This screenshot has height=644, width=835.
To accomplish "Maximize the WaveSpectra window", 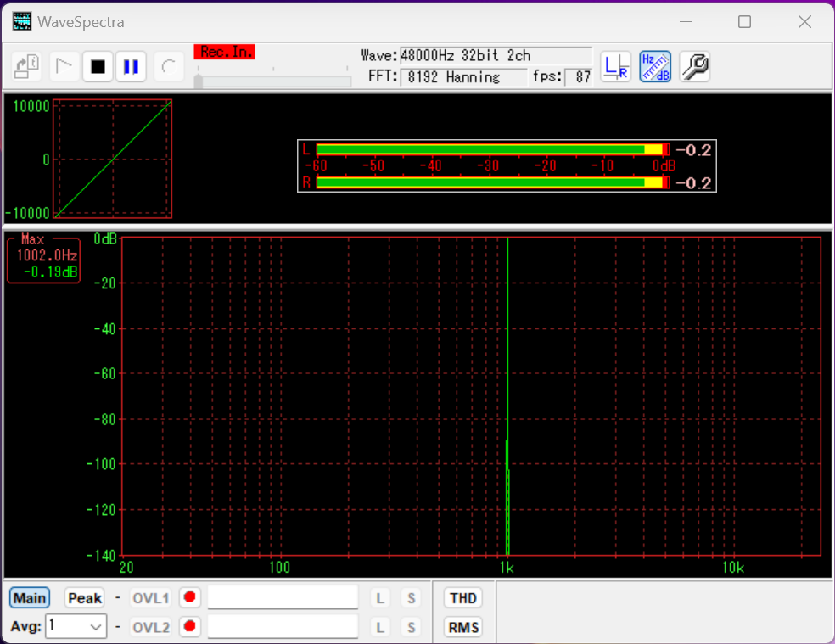I will pos(744,22).
